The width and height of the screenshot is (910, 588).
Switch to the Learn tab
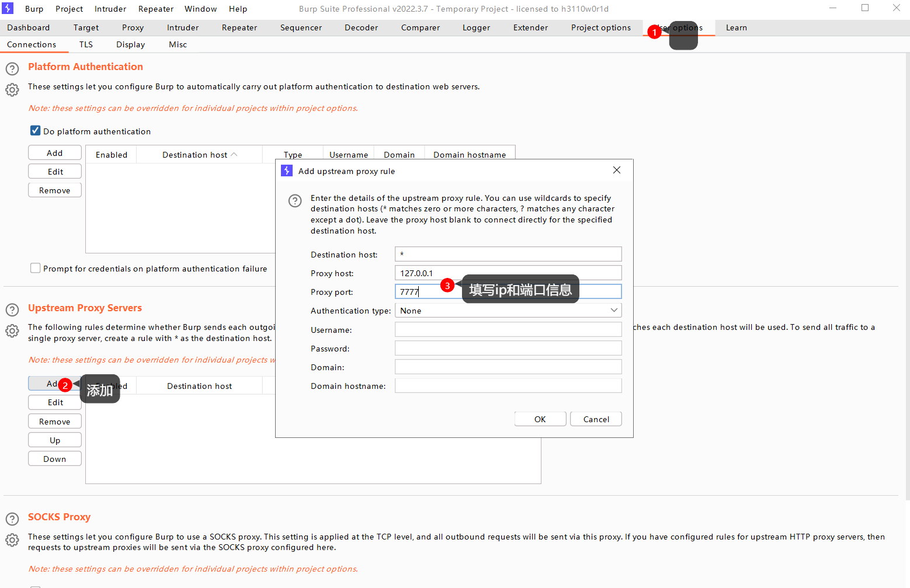[737, 27]
